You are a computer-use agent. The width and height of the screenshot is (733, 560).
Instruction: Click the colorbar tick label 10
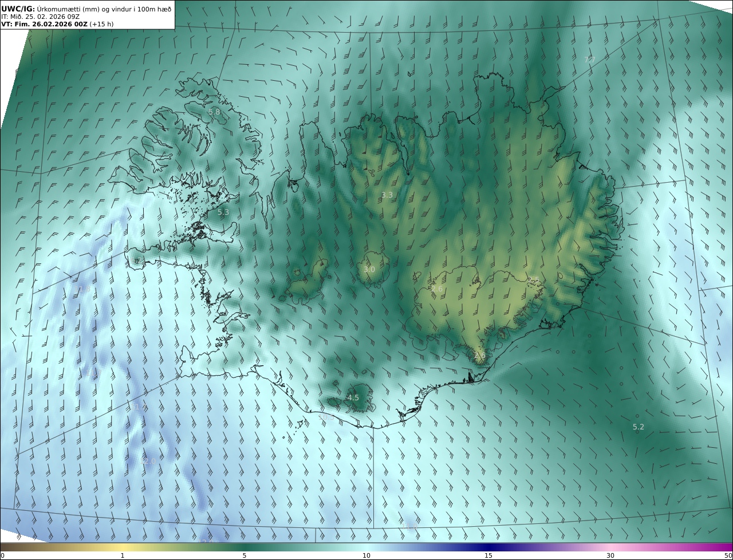[366, 555]
